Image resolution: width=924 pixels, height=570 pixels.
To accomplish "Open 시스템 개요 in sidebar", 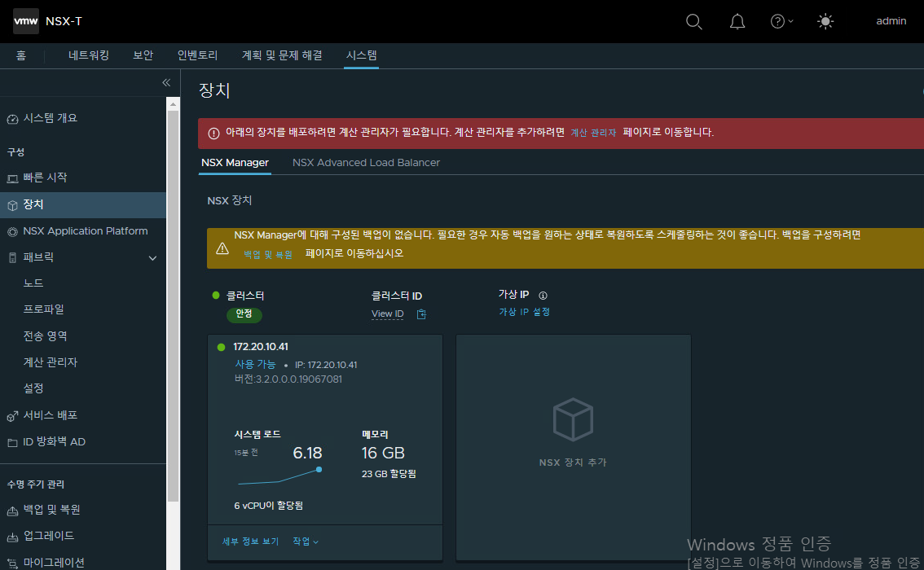I will click(50, 118).
